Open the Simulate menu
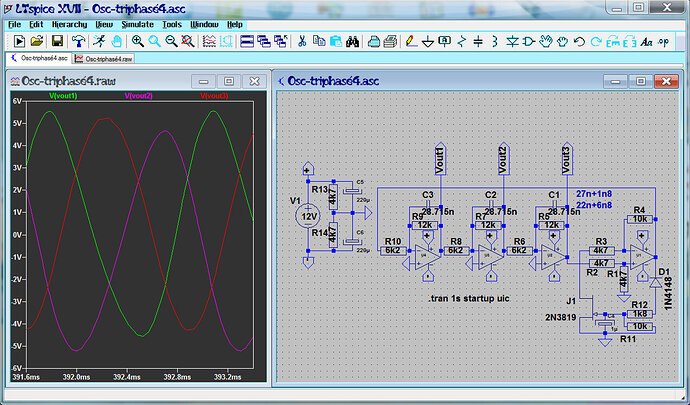Viewport: 690px width, 405px height. coord(138,25)
